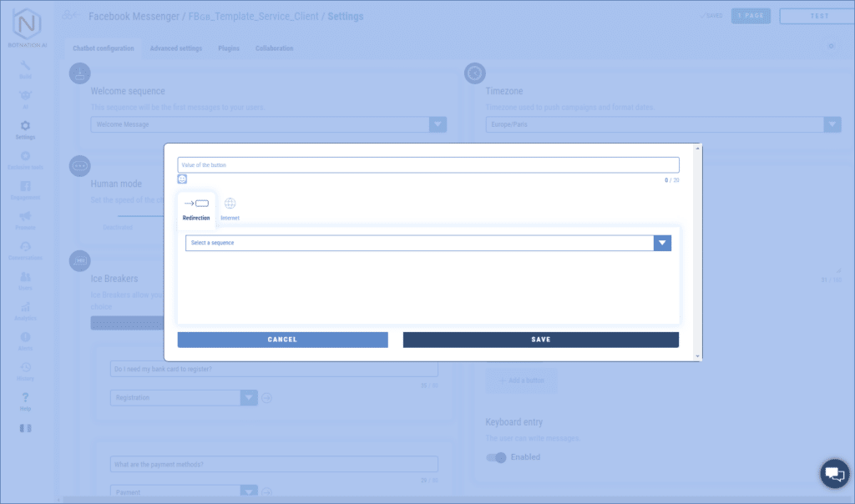Click the live chat support bubble
The image size is (855, 504).
click(833, 474)
